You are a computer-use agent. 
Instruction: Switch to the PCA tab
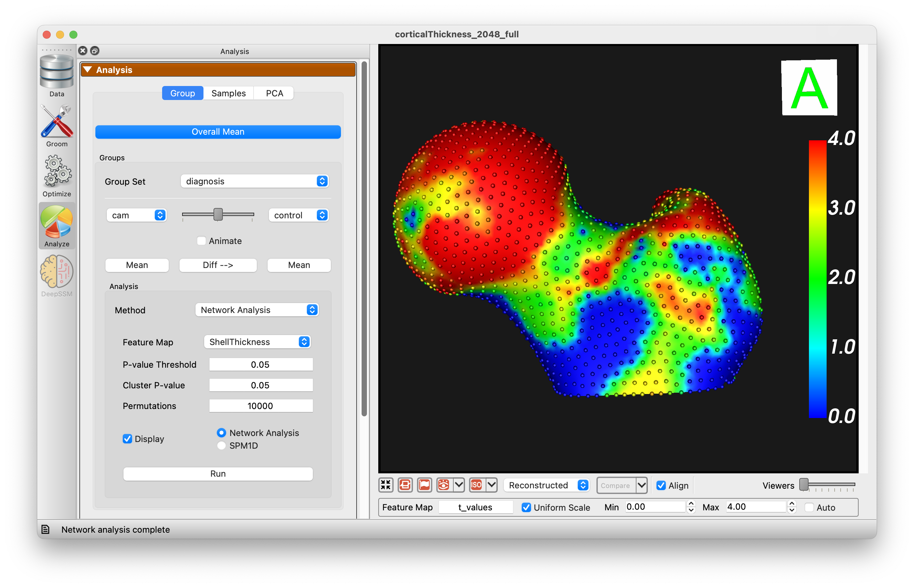click(x=274, y=93)
